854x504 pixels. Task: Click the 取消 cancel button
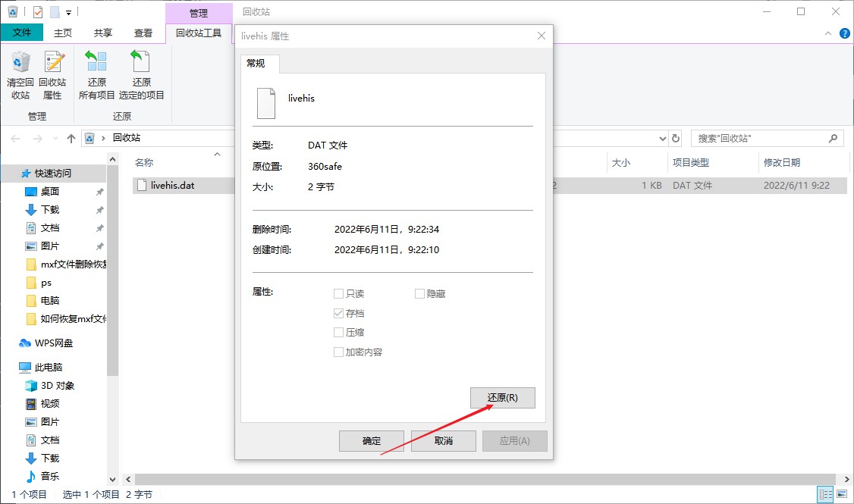443,441
